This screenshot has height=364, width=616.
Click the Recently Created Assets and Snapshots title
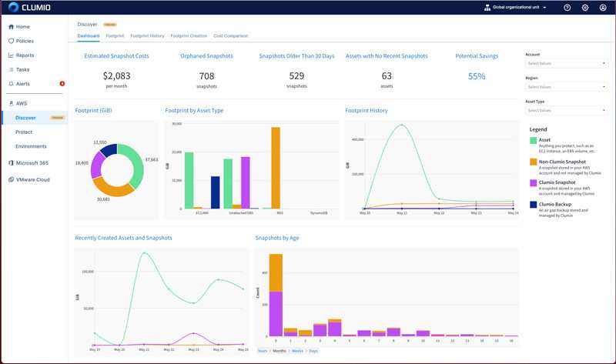pyautogui.click(x=123, y=238)
